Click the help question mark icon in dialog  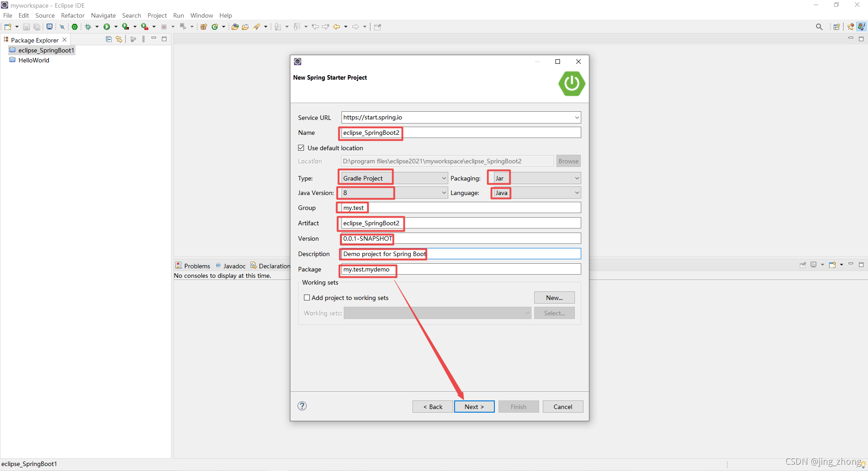302,406
